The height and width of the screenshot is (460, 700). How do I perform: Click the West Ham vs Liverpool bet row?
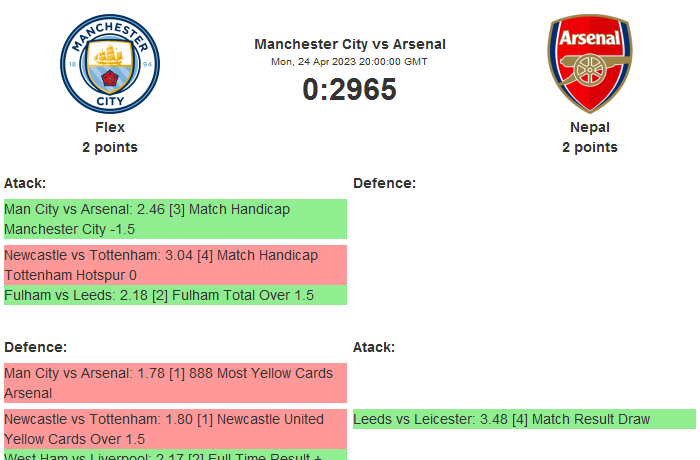pyautogui.click(x=175, y=455)
